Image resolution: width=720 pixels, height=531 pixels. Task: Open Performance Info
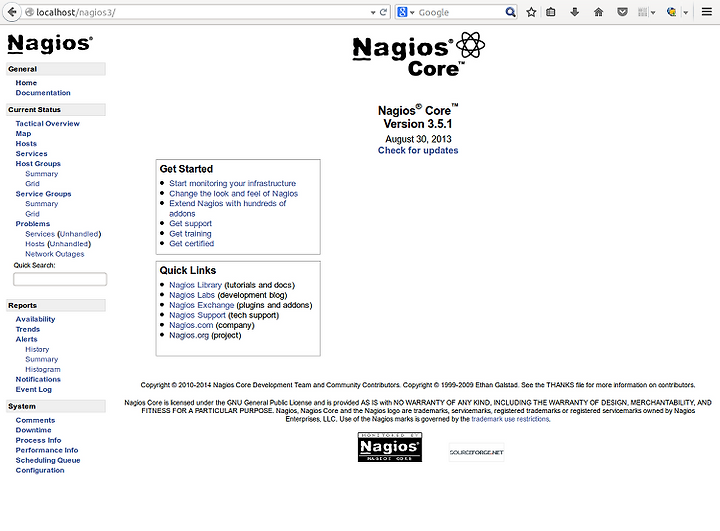coord(47,450)
